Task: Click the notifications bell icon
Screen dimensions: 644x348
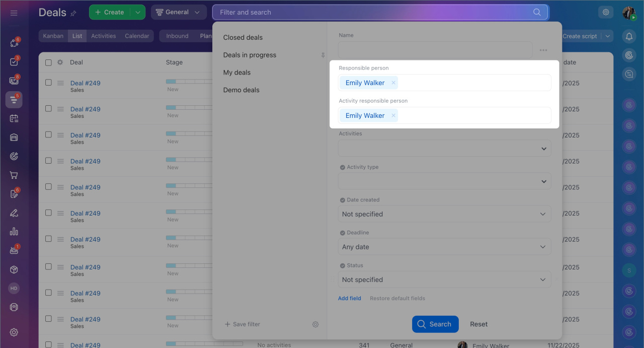Action: [629, 36]
